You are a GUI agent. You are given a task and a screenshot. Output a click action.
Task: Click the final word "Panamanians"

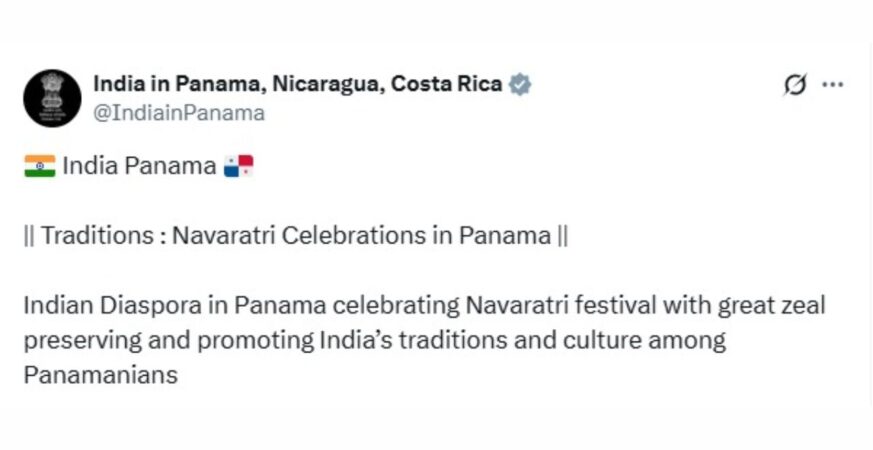click(x=101, y=375)
